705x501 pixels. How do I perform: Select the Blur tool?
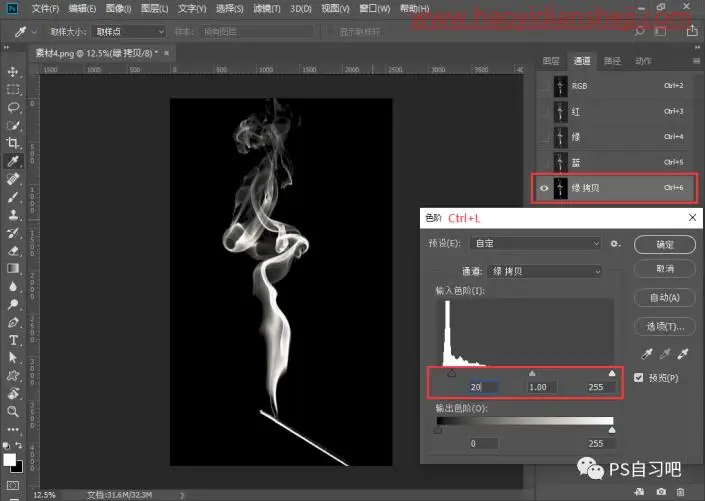pos(13,286)
